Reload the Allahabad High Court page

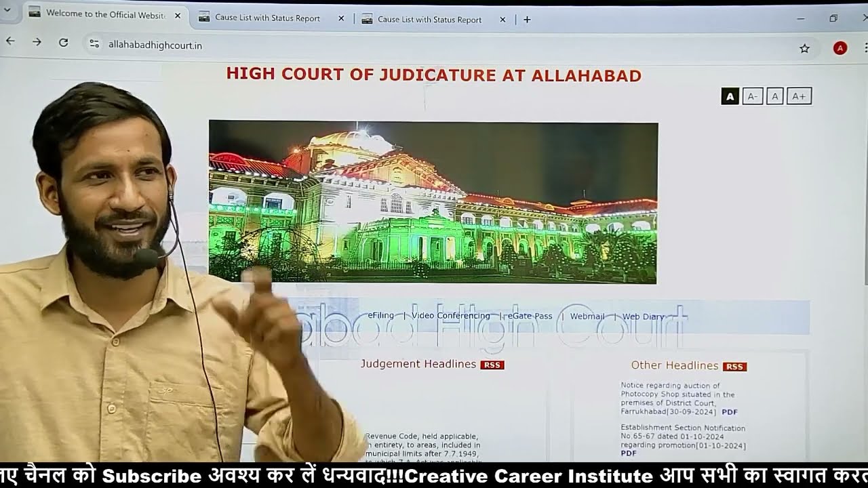[63, 42]
